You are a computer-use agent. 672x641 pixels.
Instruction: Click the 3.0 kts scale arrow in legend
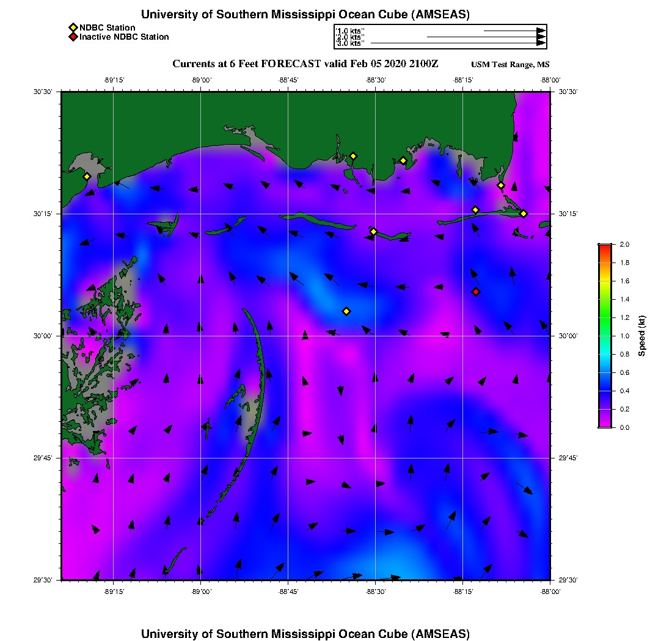457,43
